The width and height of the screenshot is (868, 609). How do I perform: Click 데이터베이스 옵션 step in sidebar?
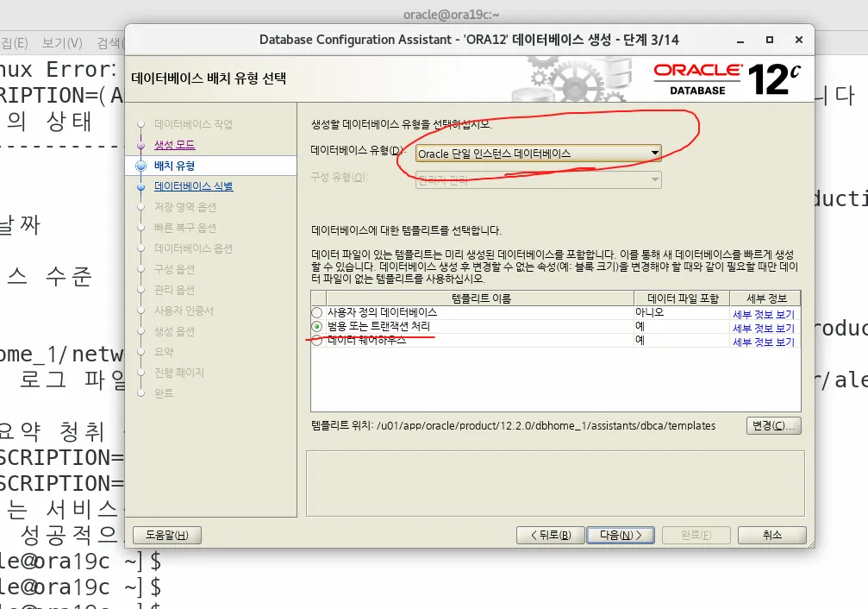[193, 248]
